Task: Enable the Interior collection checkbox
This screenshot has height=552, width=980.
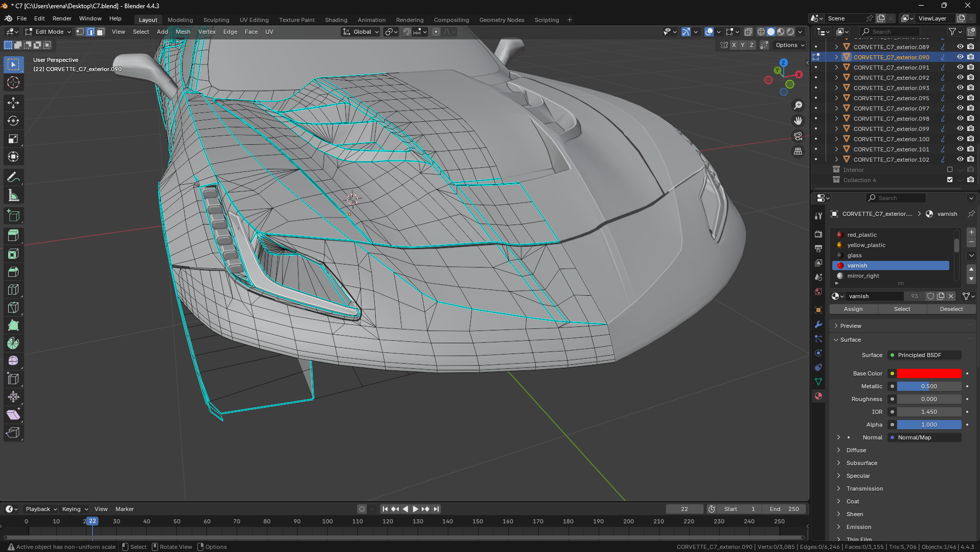Action: 949,169
